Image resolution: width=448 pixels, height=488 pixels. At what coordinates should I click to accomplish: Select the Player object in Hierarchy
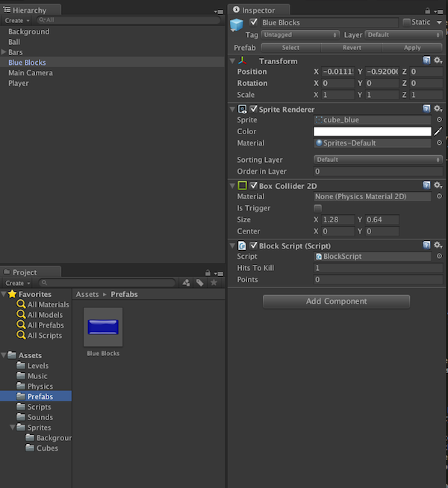19,83
